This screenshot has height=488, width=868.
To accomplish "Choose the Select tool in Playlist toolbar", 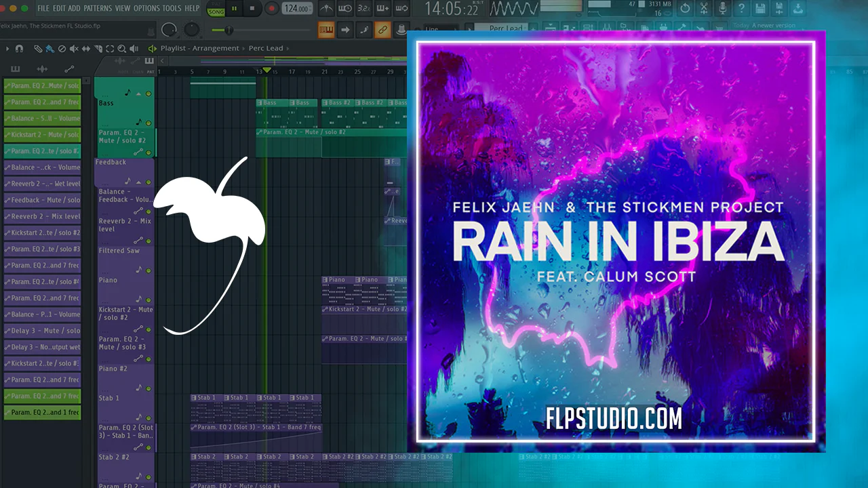I will (x=110, y=49).
